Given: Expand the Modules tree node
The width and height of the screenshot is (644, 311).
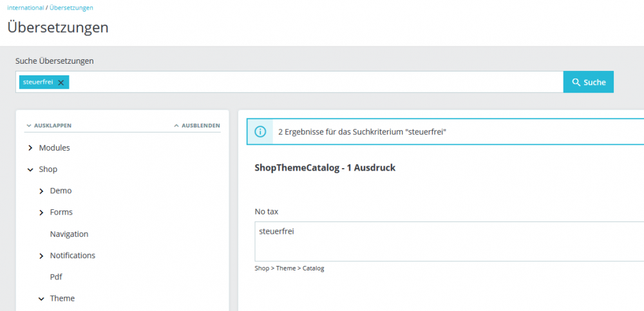Looking at the screenshot, I should 30,148.
